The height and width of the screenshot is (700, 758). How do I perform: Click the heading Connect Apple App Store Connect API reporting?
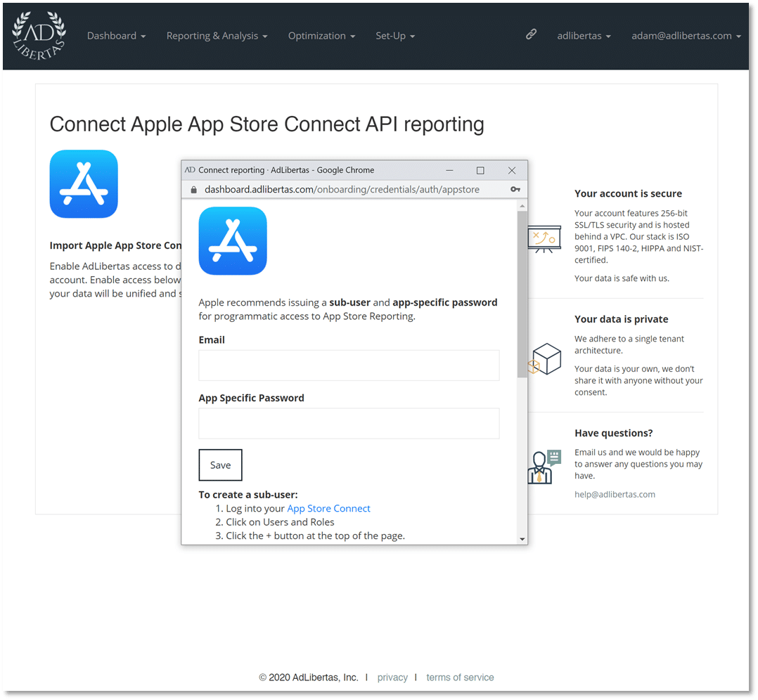[267, 124]
